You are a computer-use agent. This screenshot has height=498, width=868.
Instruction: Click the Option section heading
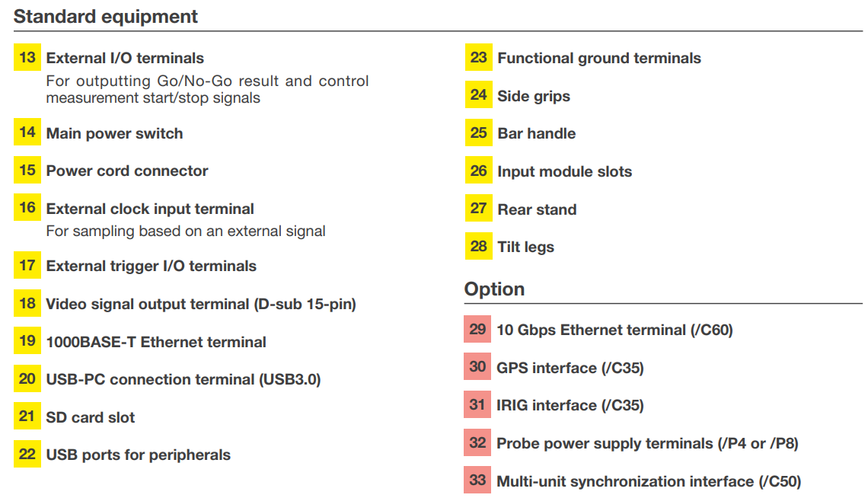point(494,289)
